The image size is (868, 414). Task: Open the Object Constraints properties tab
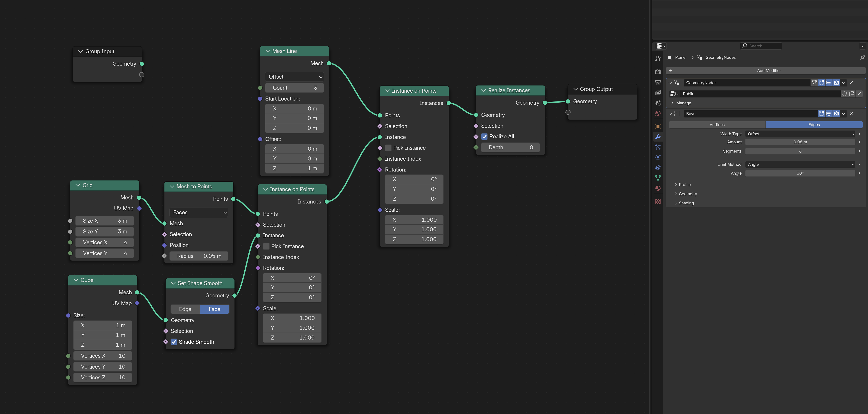click(658, 167)
